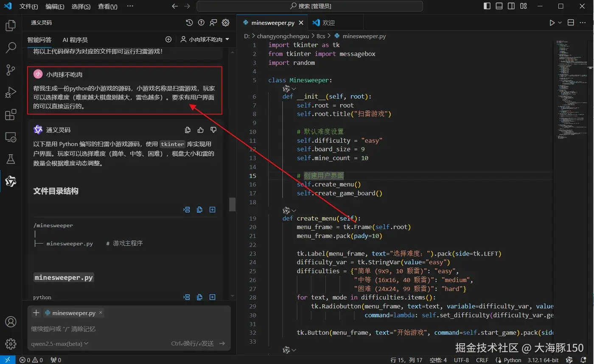The width and height of the screenshot is (594, 364).
Task: Open the Search view in activity bar
Action: pos(11,47)
